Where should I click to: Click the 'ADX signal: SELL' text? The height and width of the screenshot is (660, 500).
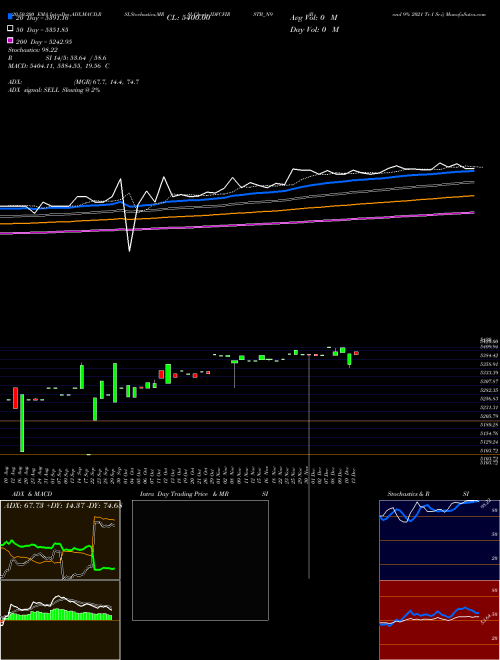34,90
